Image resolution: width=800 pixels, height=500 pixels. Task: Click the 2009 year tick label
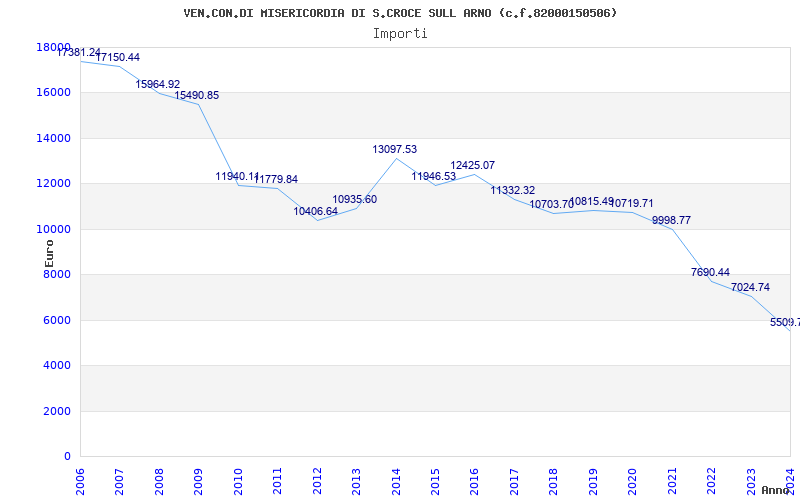click(x=198, y=481)
